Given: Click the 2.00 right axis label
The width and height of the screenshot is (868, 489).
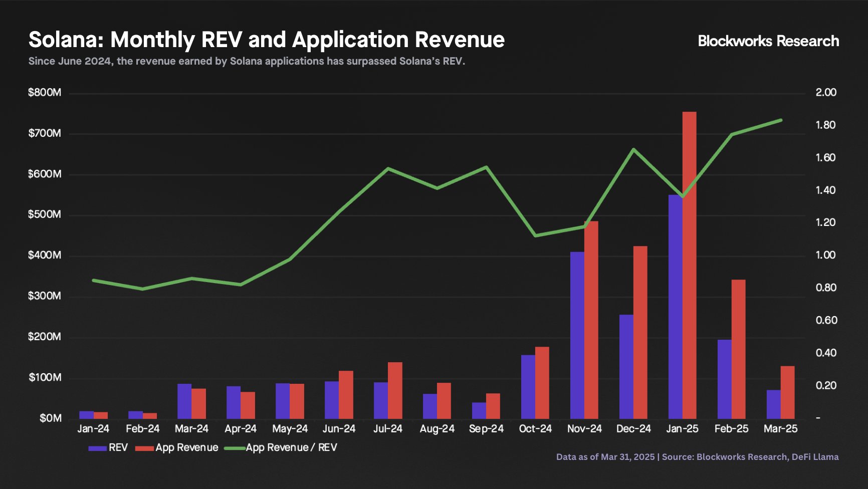Looking at the screenshot, I should click(x=826, y=93).
